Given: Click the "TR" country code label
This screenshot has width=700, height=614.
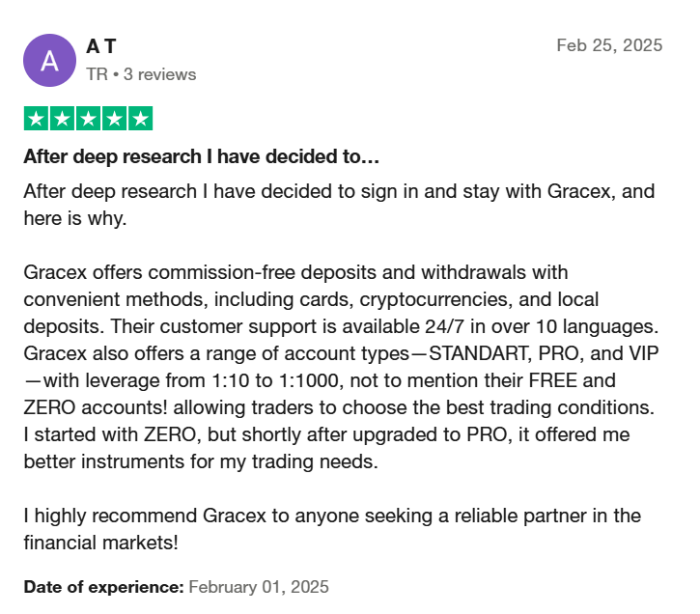Looking at the screenshot, I should click(97, 74).
